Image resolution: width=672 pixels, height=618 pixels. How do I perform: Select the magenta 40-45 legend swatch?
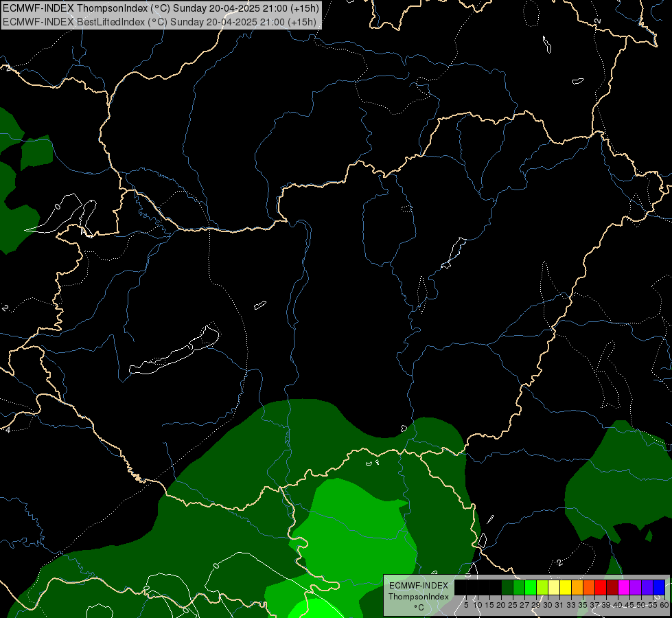pyautogui.click(x=625, y=587)
